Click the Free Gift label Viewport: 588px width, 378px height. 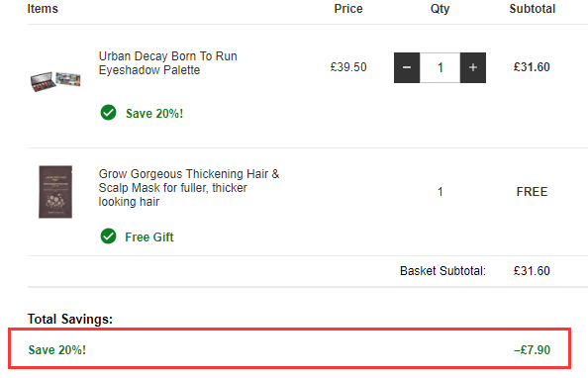[x=149, y=237]
